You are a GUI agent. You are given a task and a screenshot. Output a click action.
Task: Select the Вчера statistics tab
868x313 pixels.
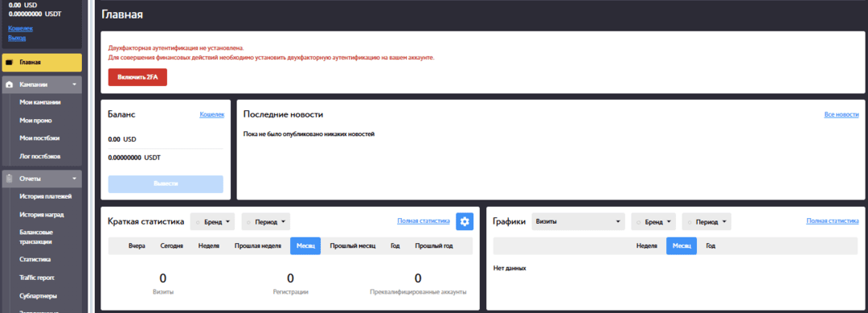click(137, 246)
